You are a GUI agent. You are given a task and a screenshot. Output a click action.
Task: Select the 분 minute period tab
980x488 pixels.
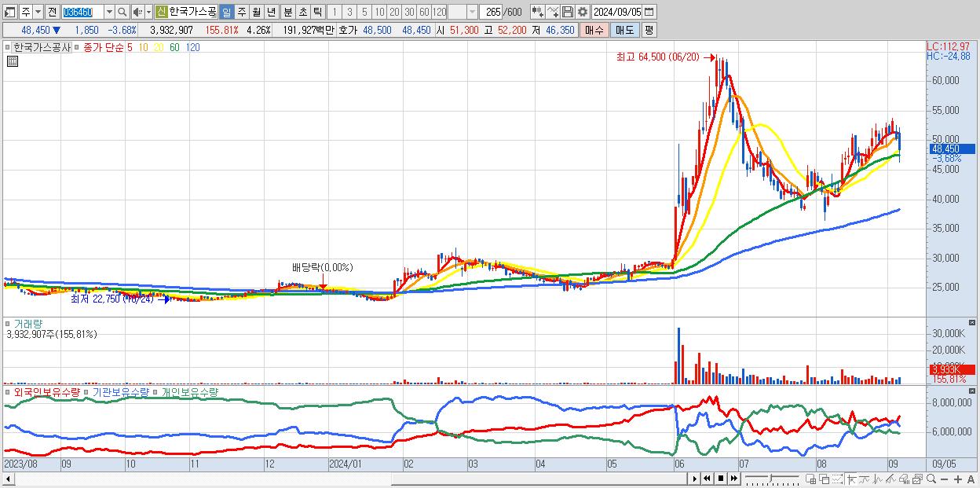click(x=287, y=12)
